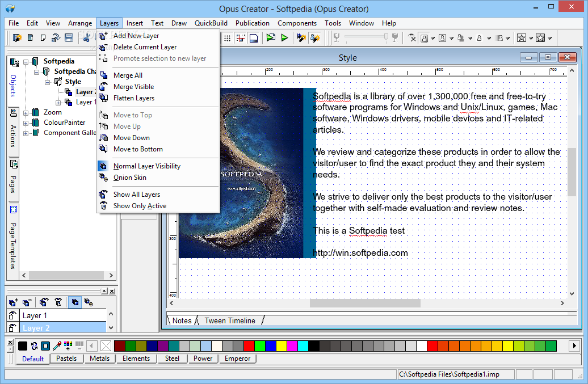Click the transparency slider handle in toolbar
This screenshot has width=588, height=384.
tap(386, 37)
